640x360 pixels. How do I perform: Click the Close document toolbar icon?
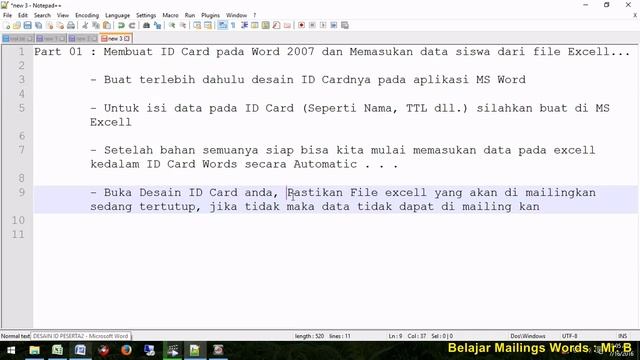tap(49, 25)
